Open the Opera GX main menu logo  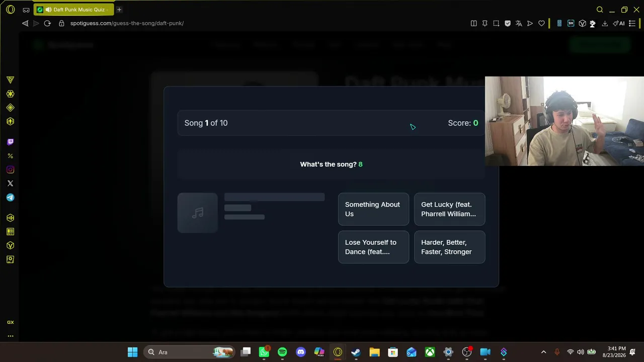click(11, 10)
